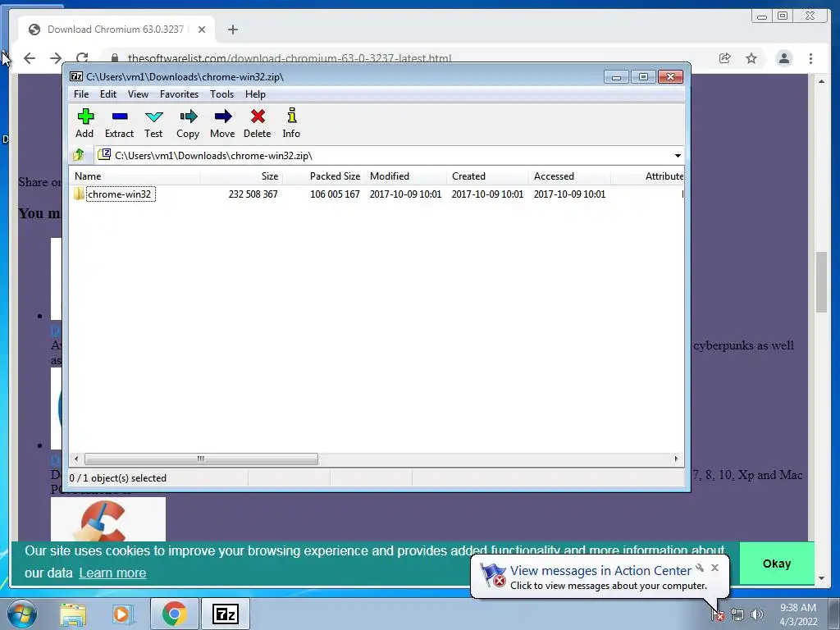Sort by the Size column header
The width and height of the screenshot is (840, 630).
click(242, 176)
